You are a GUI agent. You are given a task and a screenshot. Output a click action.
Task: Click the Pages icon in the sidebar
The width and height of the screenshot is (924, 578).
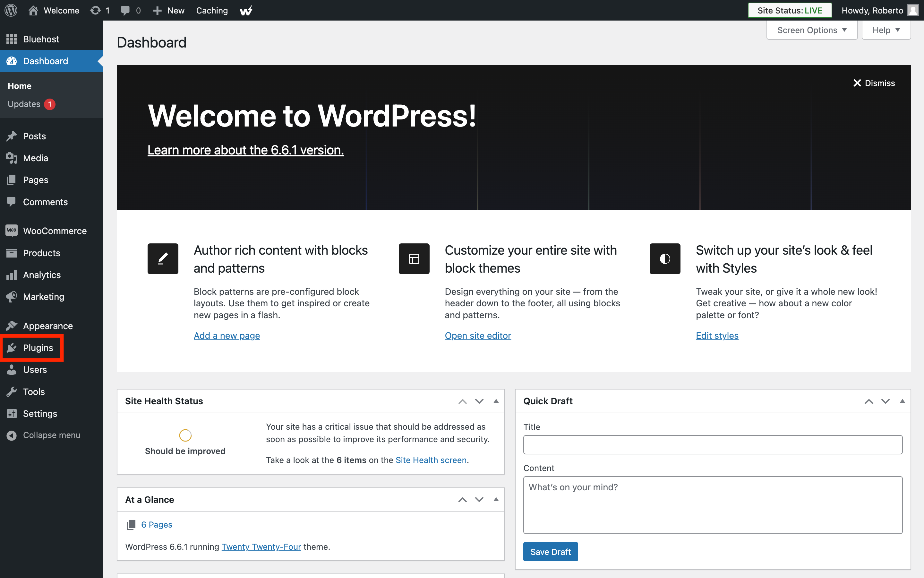point(12,180)
